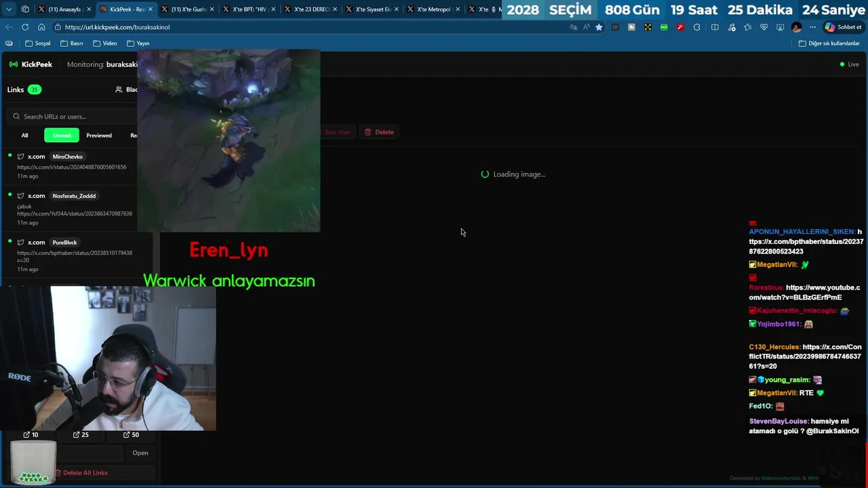This screenshot has height=488, width=868.
Task: Open Diğer sık kullanılanlar folder
Action: point(829,43)
